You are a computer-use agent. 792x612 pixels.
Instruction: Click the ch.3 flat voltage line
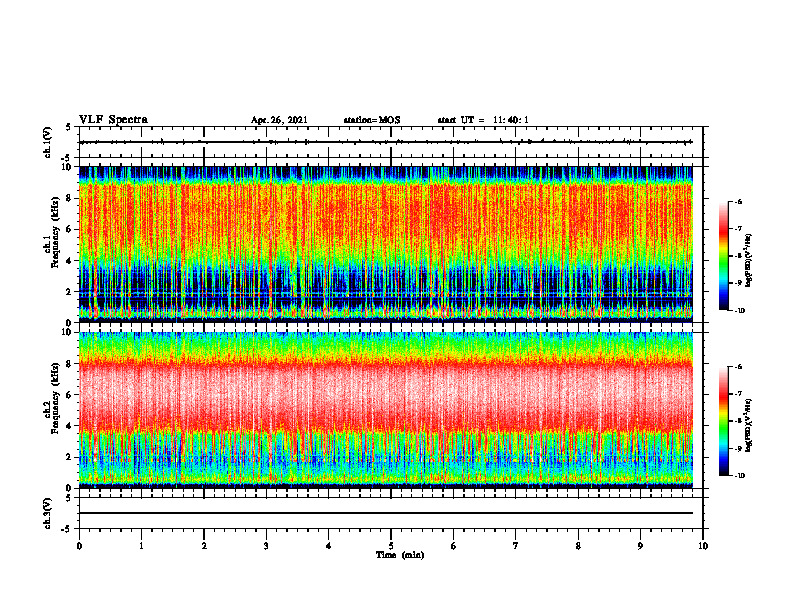click(386, 513)
